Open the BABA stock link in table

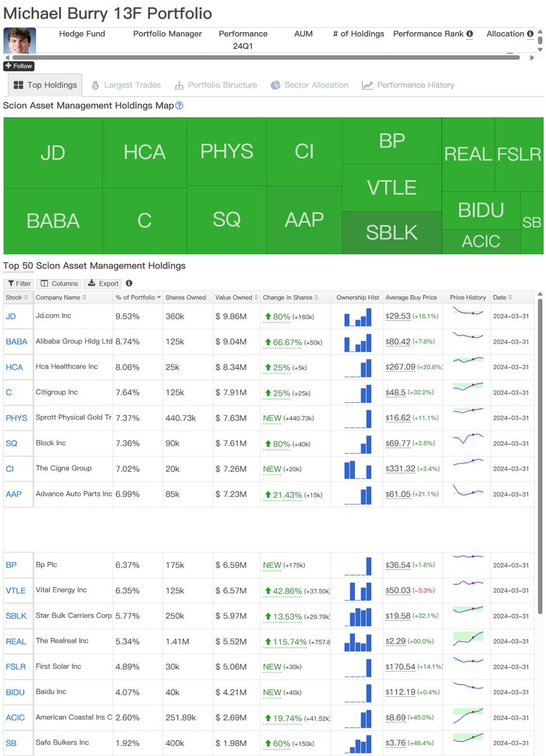[16, 341]
